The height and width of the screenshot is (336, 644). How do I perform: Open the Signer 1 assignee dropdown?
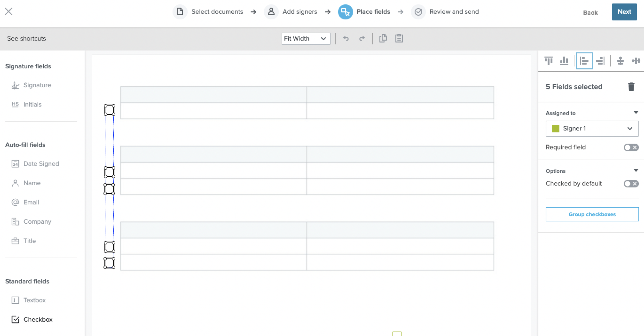click(x=592, y=128)
